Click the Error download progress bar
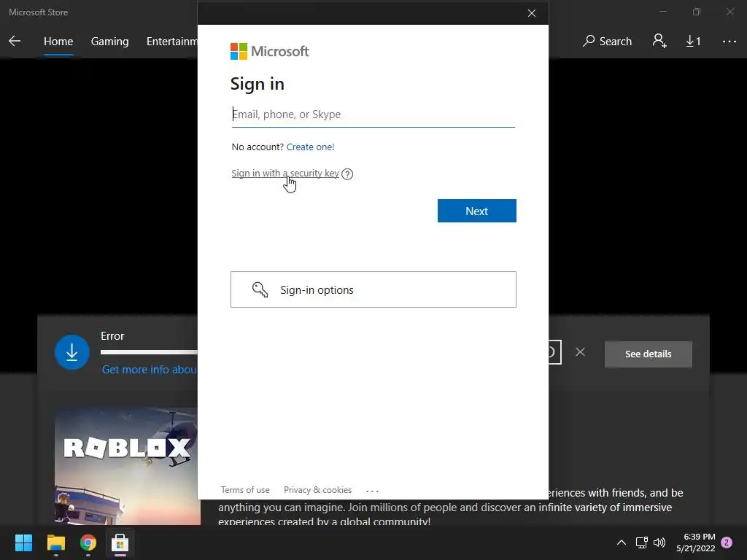The height and width of the screenshot is (560, 747). pos(149,352)
